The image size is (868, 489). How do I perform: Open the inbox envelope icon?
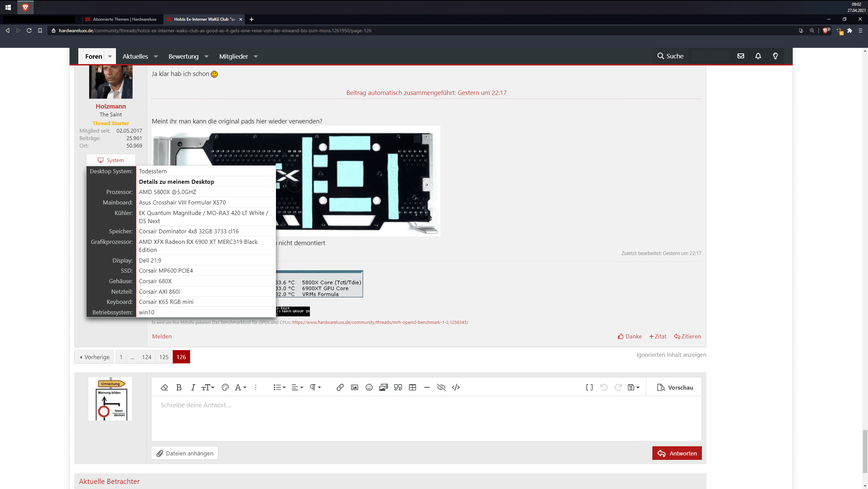[741, 56]
